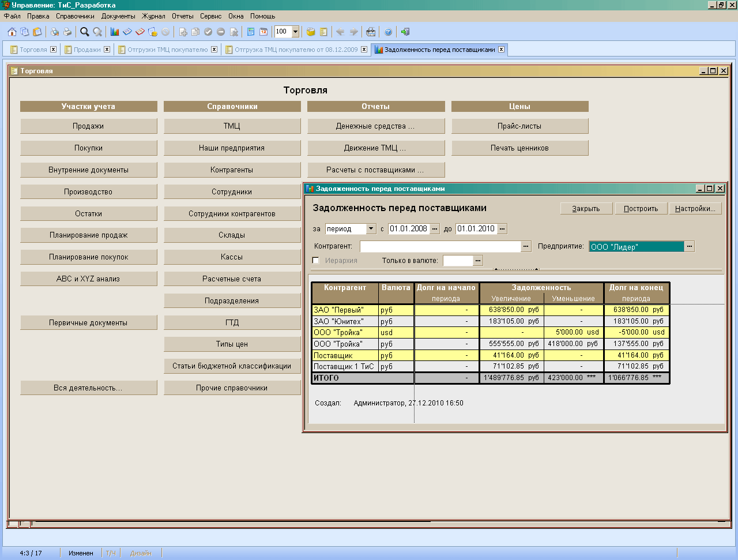Open the Контрагент selection ellipsis button
This screenshot has height=560, width=738.
[526, 246]
